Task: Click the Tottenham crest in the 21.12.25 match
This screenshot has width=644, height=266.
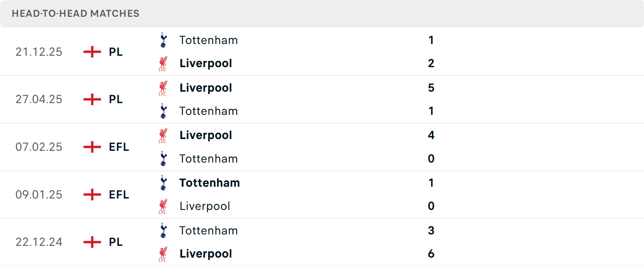Action: tap(163, 40)
